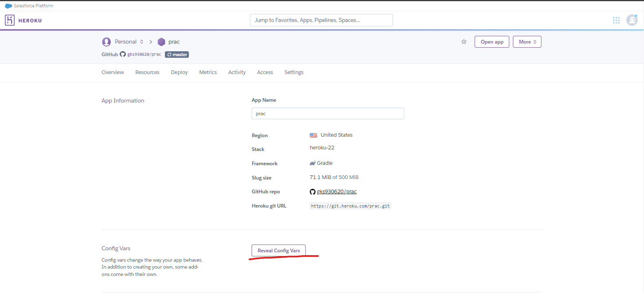The height and width of the screenshot is (293, 644).
Task: Focus the Jump to Favorites search box
Action: (x=321, y=20)
